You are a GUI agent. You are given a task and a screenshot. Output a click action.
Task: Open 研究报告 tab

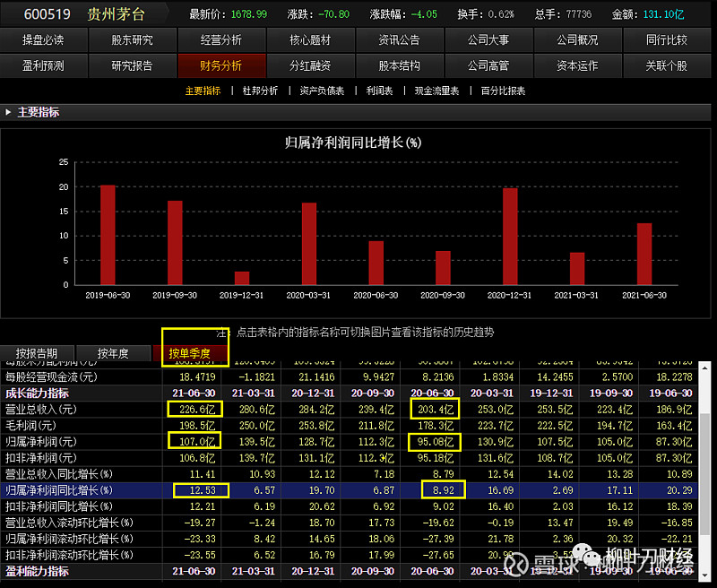pyautogui.click(x=132, y=65)
